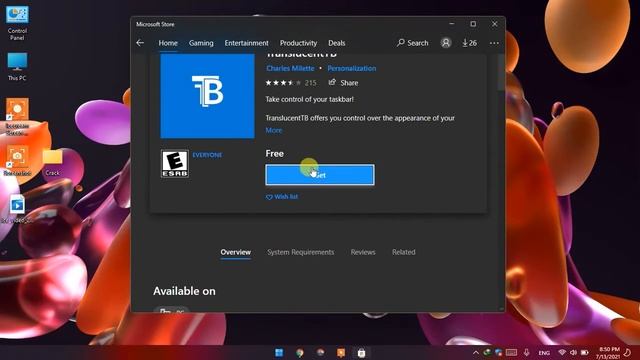Select This PC desktop icon
The width and height of the screenshot is (640, 360).
point(17,67)
